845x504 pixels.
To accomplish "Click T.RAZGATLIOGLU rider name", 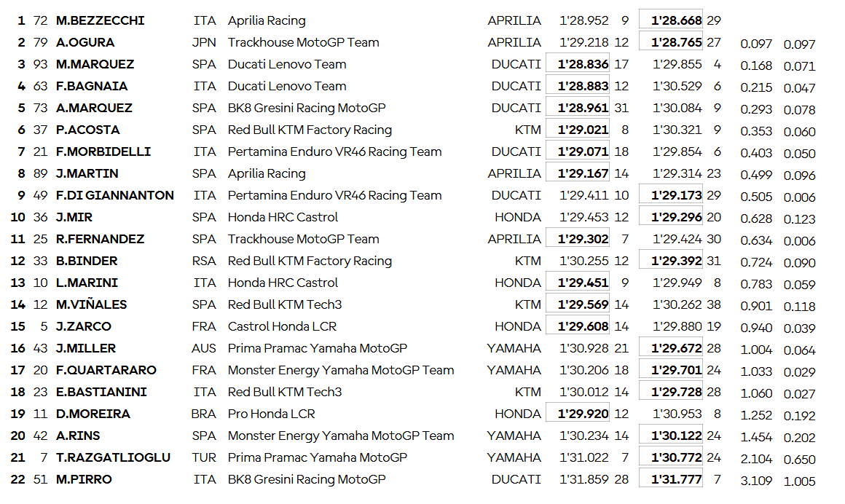I will (x=114, y=457).
